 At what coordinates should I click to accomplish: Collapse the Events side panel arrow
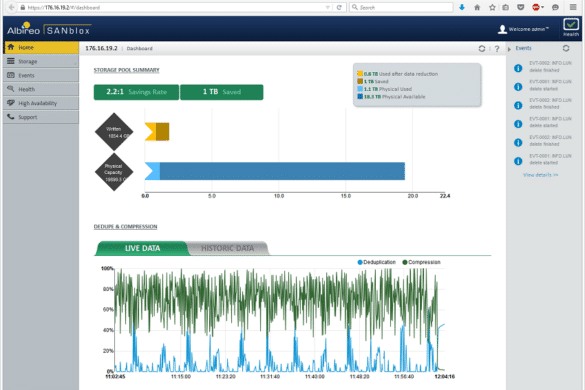point(509,49)
